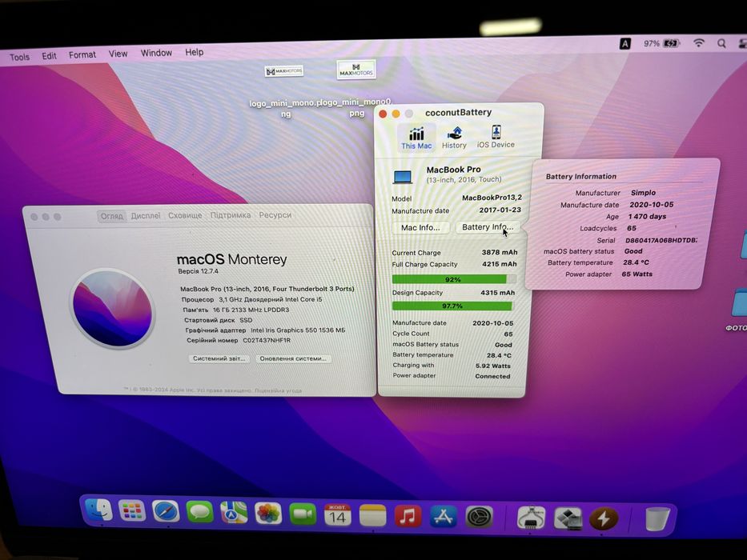Open Spotlight search magnifier icon
This screenshot has height=560, width=747.
point(721,43)
